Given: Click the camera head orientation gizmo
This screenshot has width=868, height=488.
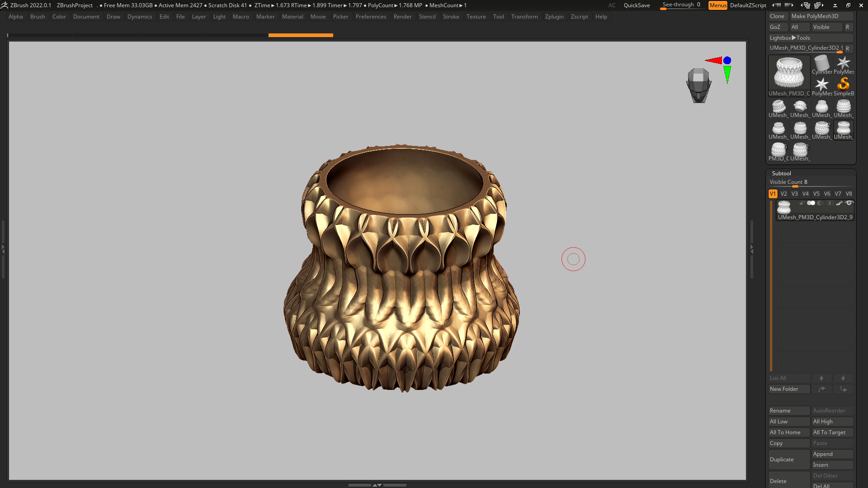Looking at the screenshot, I should [x=699, y=85].
